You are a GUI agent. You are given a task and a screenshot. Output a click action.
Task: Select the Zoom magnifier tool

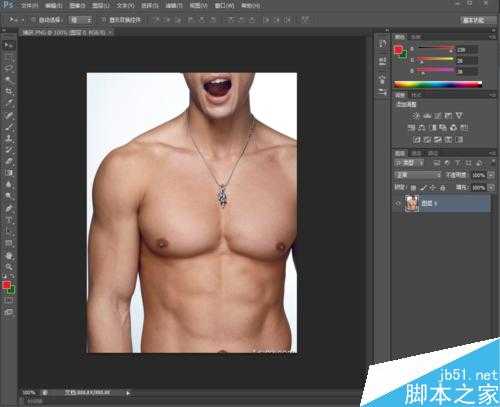[8, 267]
